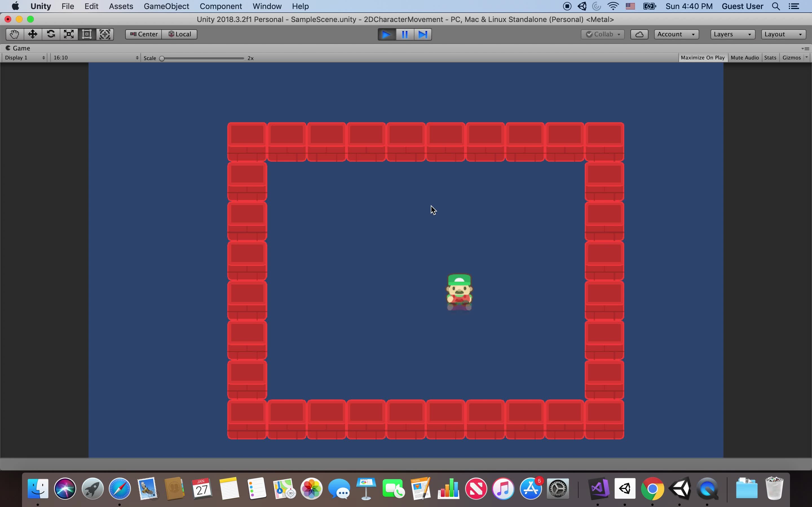Enable Maximize On Play

tap(702, 57)
